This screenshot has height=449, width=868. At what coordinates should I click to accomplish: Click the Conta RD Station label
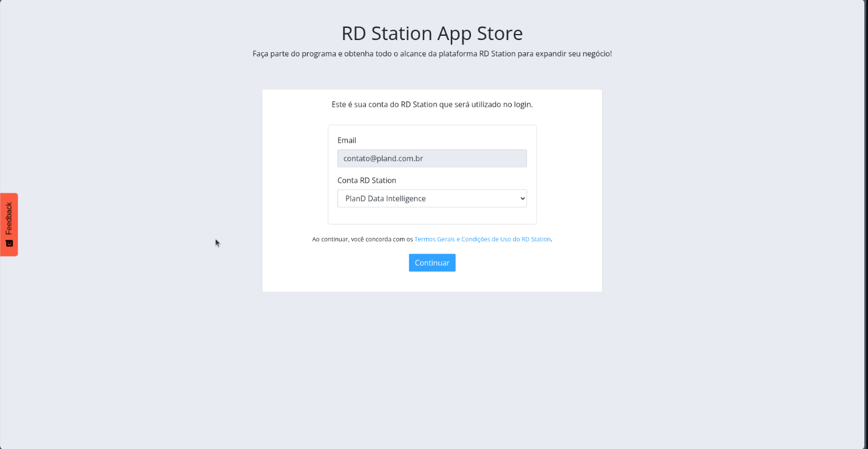tap(367, 180)
